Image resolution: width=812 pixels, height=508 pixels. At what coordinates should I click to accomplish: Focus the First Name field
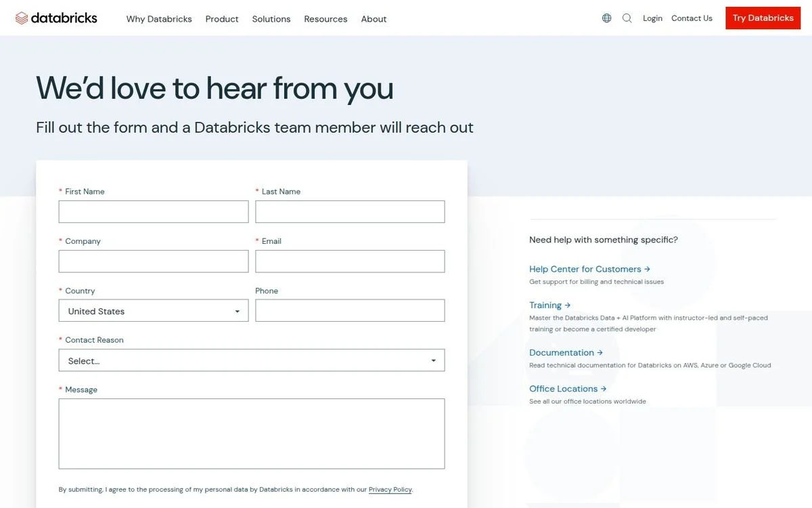(x=154, y=211)
